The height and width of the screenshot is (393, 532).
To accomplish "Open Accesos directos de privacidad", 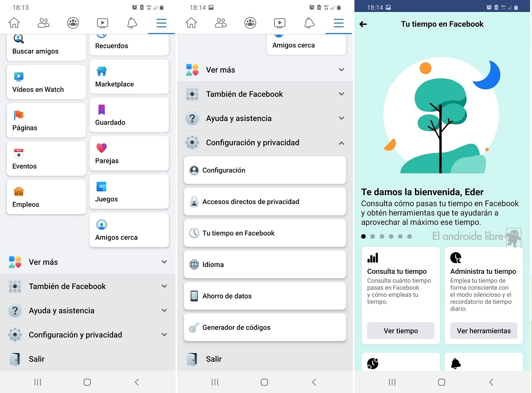I will coord(265,202).
